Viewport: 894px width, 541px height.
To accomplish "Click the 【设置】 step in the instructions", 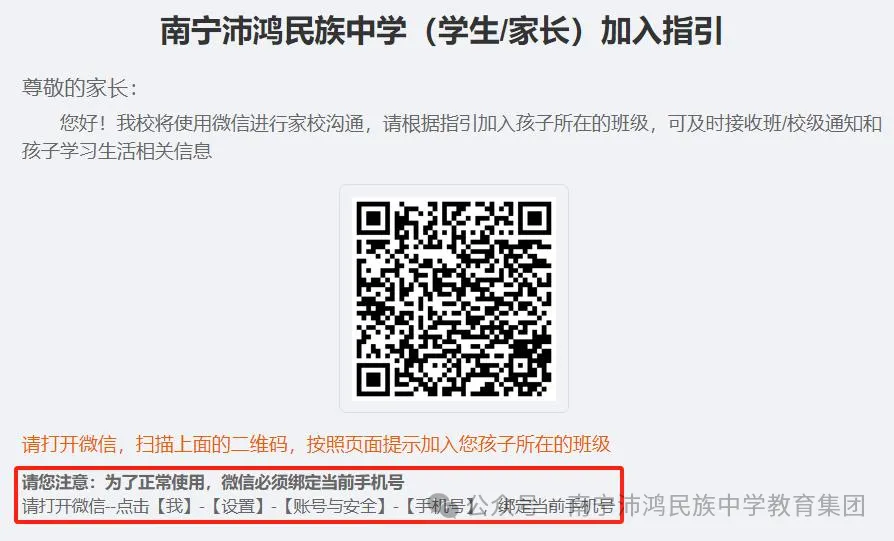I will [237, 506].
